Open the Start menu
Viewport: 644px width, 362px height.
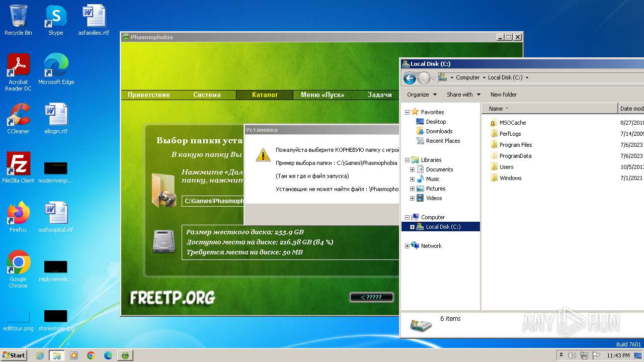click(x=14, y=355)
